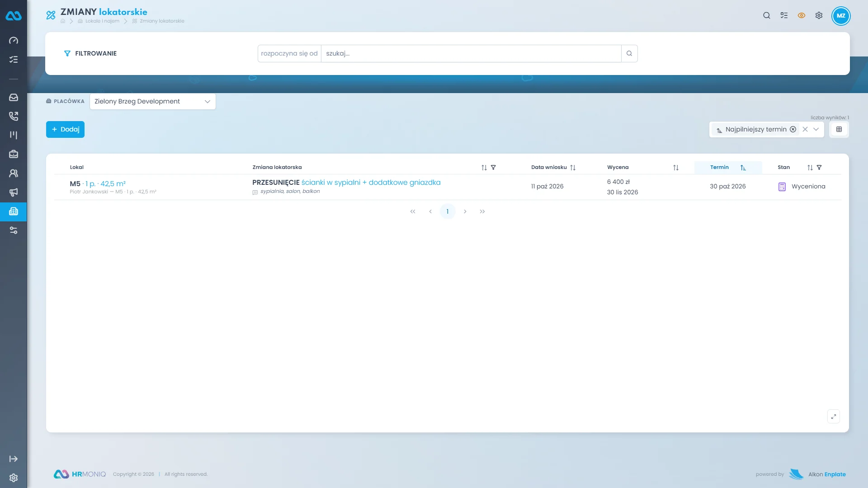Sort by Stan column arrows
This screenshot has width=868, height=488.
pyautogui.click(x=810, y=168)
